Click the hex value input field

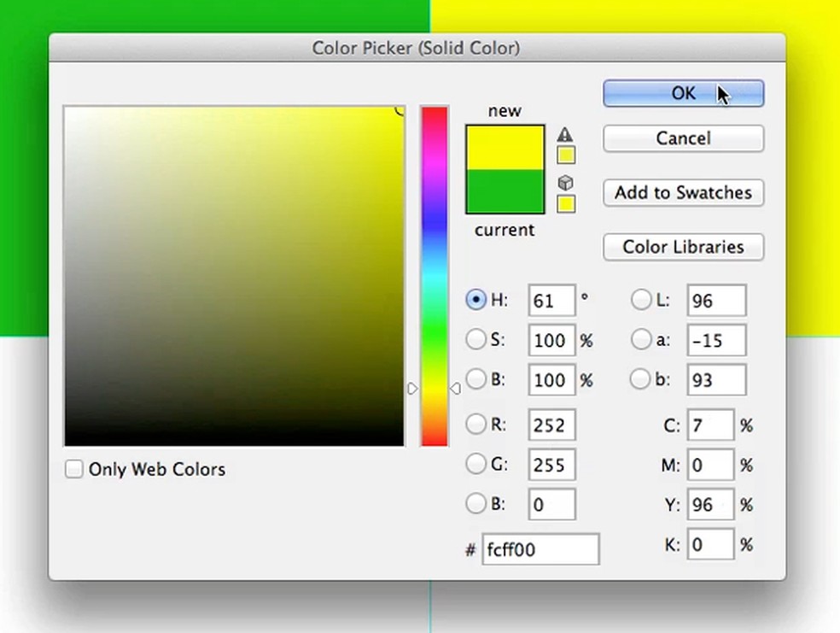pyautogui.click(x=541, y=549)
